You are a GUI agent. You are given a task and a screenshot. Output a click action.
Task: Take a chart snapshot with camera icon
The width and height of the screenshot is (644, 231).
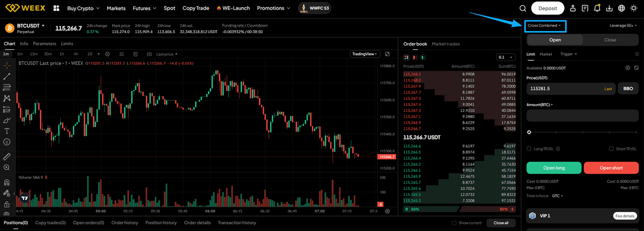[x=149, y=54]
